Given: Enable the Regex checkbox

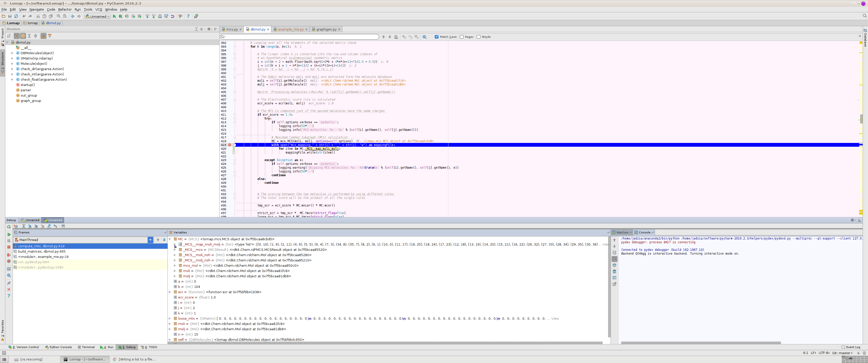Looking at the screenshot, I should point(462,37).
